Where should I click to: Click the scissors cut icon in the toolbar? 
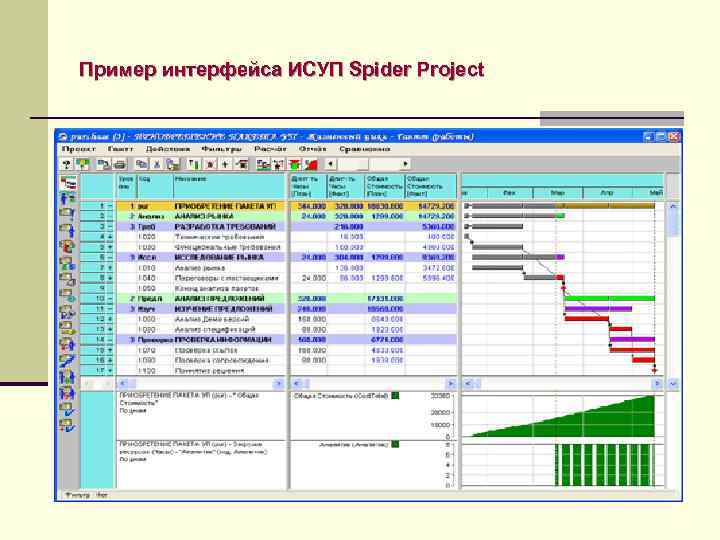(x=157, y=164)
